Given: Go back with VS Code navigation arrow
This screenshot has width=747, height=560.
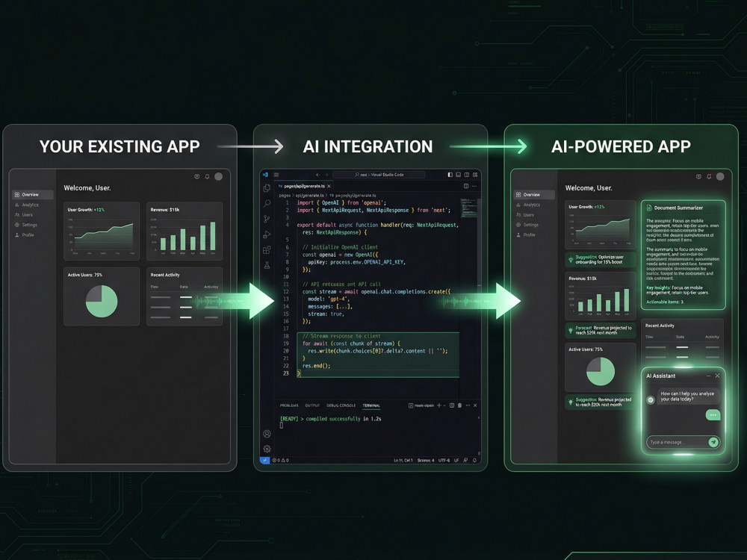Looking at the screenshot, I should click(317, 175).
